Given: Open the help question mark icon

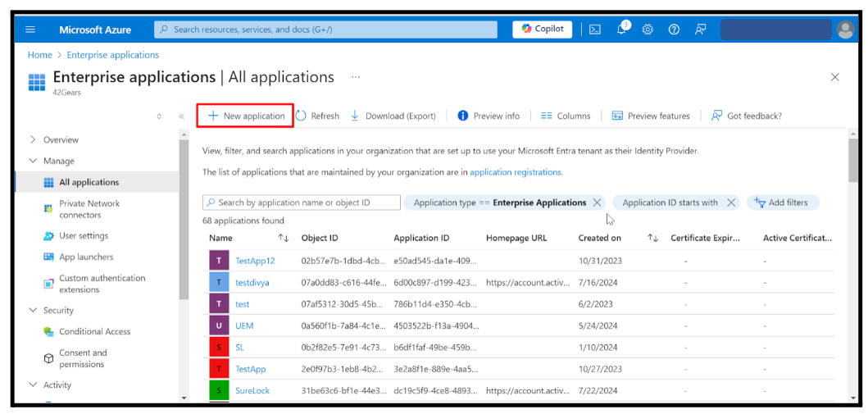Looking at the screenshot, I should click(674, 30).
